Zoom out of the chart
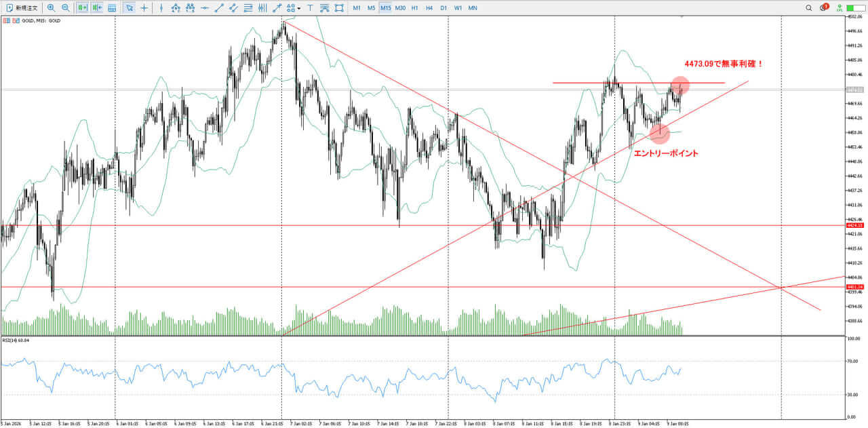 [x=65, y=8]
